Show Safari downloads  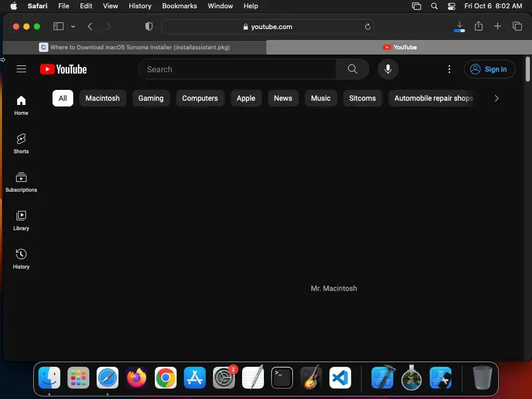(x=459, y=26)
